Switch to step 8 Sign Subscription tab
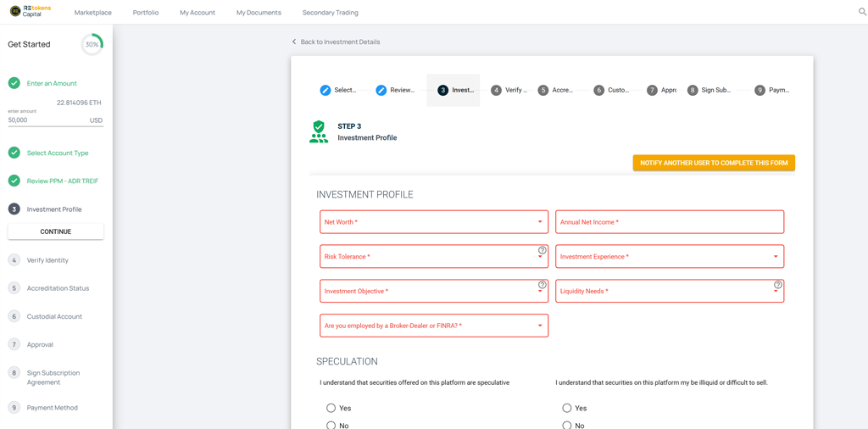 point(709,90)
